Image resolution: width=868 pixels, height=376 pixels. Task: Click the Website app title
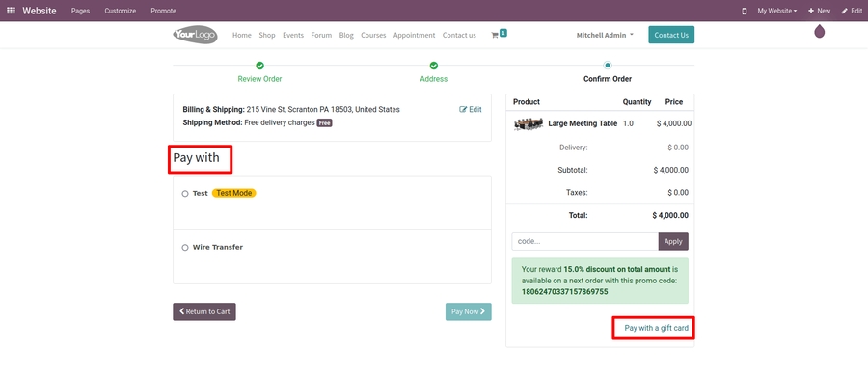click(x=40, y=11)
